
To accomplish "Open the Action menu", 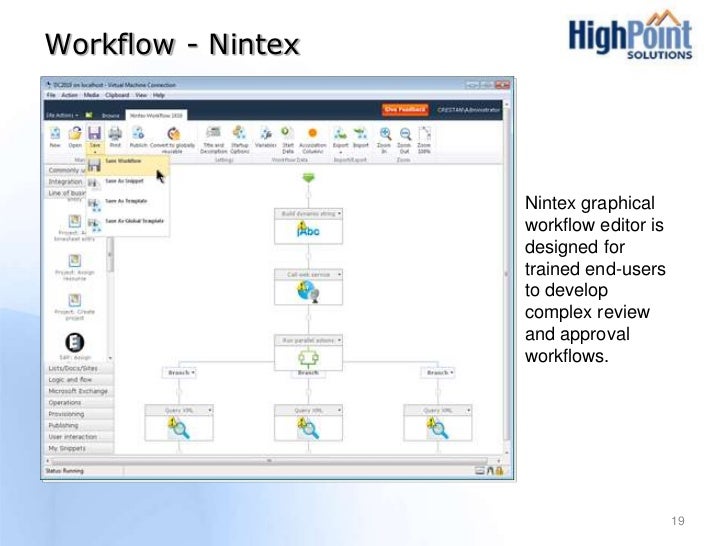I will tap(70, 95).
